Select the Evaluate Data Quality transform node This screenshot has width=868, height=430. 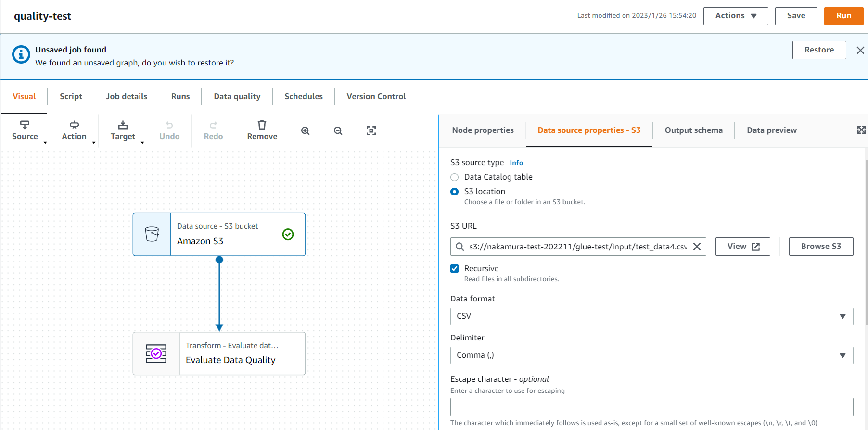219,353
